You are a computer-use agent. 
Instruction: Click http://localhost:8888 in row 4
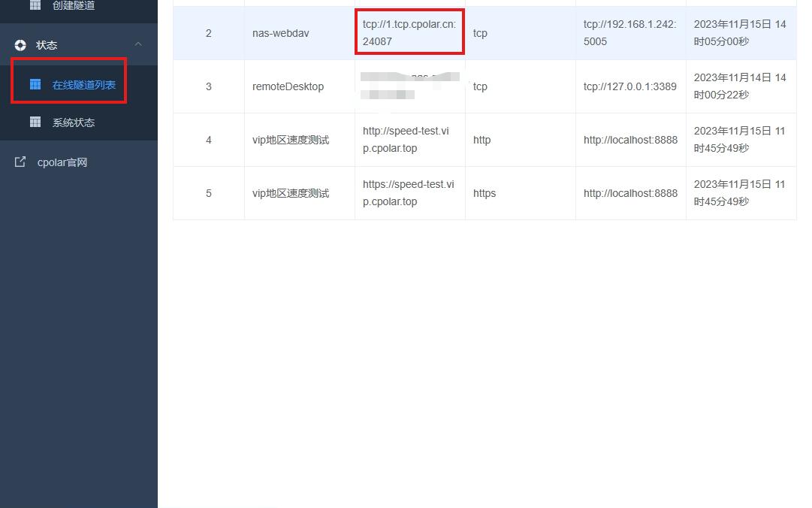(x=630, y=140)
